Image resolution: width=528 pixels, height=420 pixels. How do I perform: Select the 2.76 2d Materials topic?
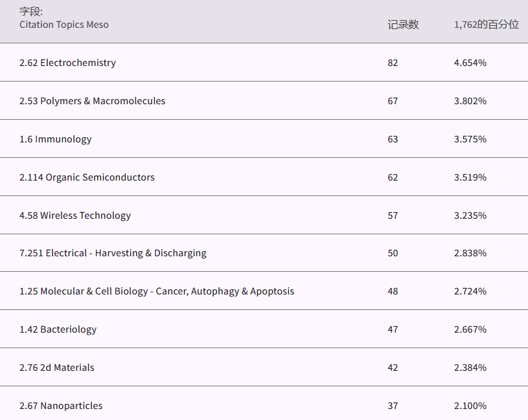tap(56, 368)
